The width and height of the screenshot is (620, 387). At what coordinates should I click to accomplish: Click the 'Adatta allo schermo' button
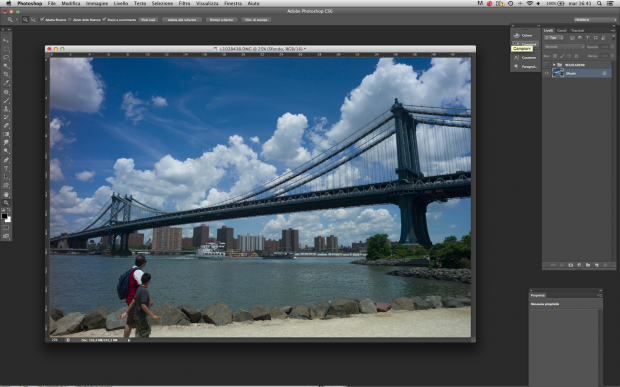(x=182, y=19)
